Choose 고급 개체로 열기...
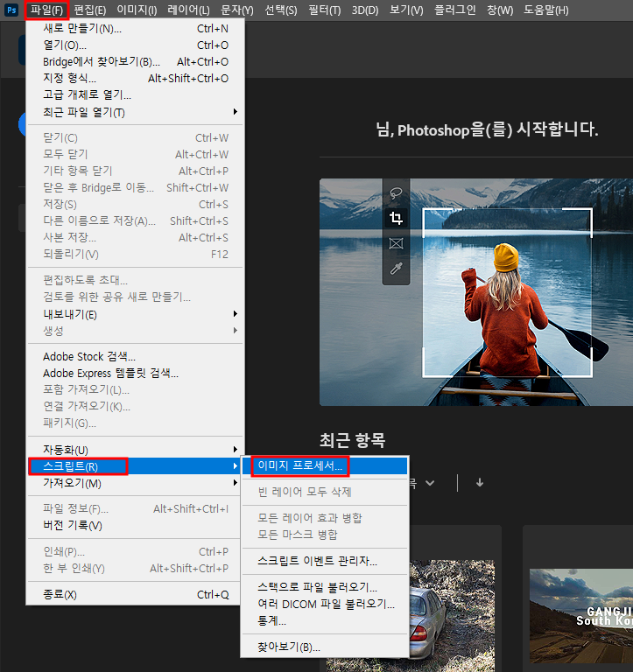633x672 pixels. tap(135, 95)
